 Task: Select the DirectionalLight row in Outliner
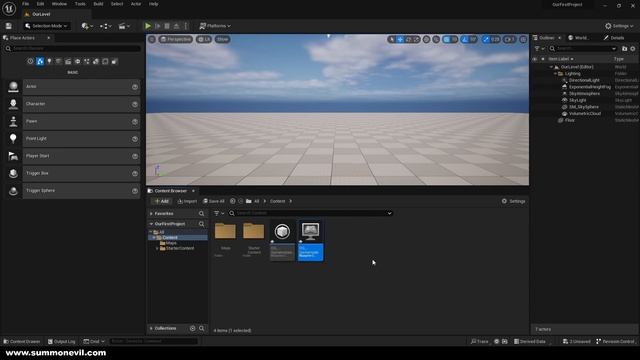point(584,80)
